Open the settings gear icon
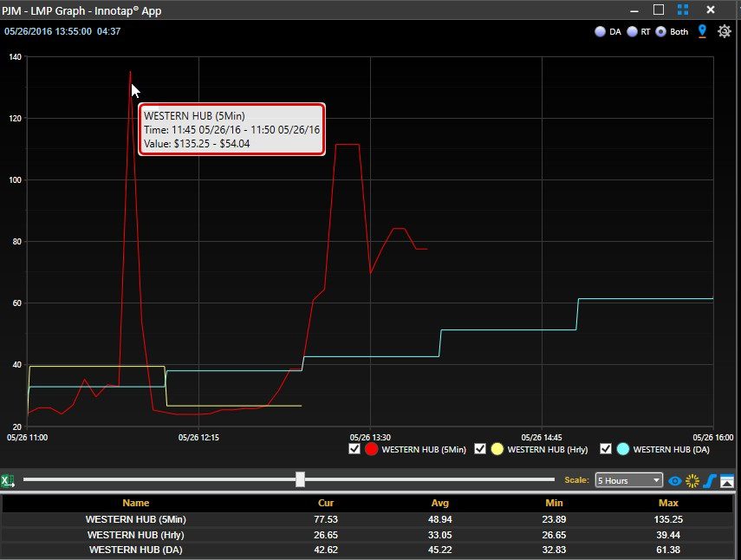The height and width of the screenshot is (560, 741). click(724, 32)
